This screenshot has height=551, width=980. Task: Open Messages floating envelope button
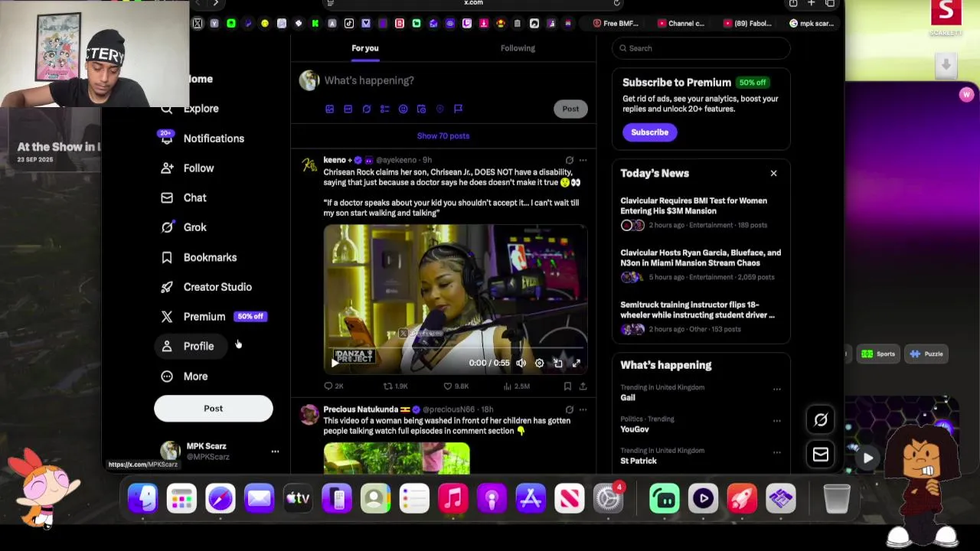point(820,455)
